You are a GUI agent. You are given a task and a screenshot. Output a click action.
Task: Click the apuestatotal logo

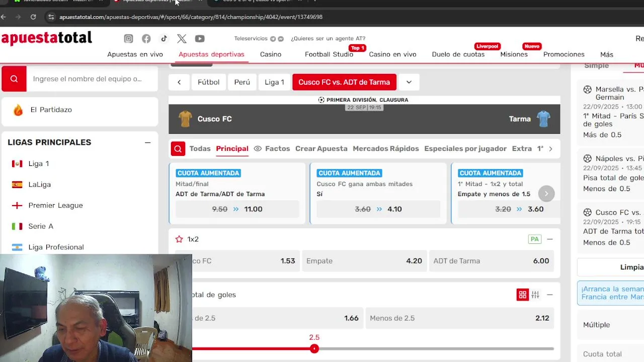click(x=47, y=38)
